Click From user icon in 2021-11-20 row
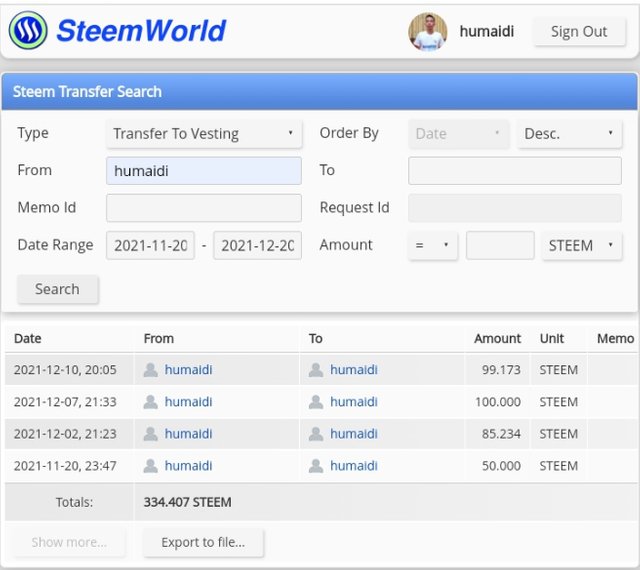This screenshot has width=640, height=570. tap(151, 465)
